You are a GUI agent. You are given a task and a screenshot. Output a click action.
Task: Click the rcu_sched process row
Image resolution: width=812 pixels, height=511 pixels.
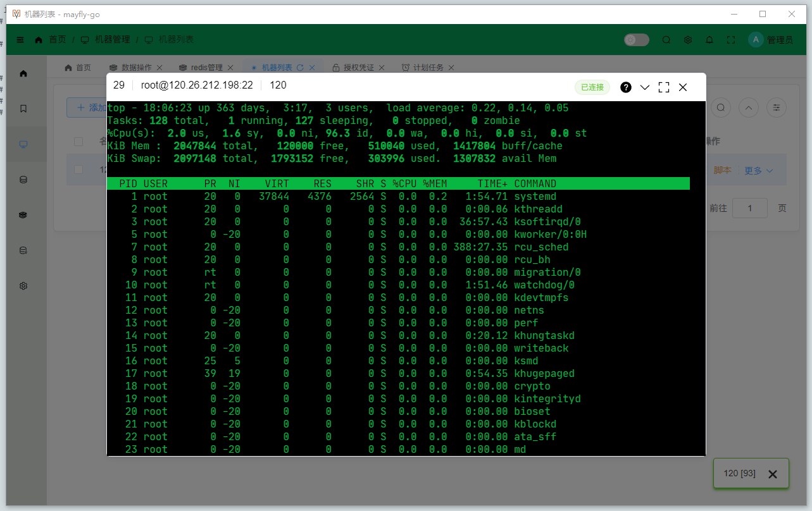pos(399,247)
